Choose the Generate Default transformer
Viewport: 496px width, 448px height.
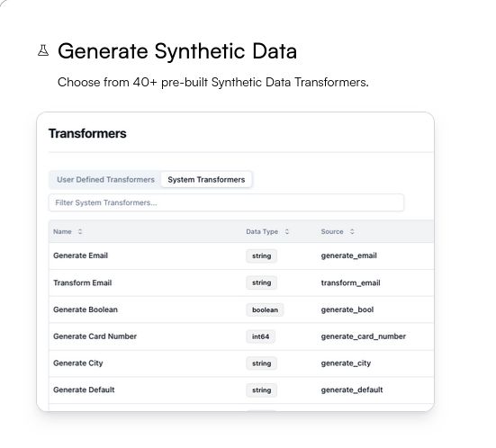(240, 390)
